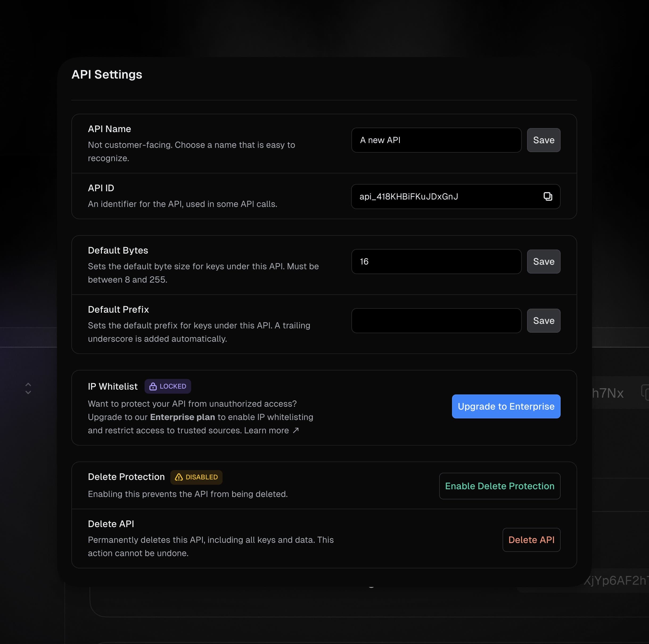Image resolution: width=649 pixels, height=644 pixels.
Task: Click the external-link arrow after Learn more
Action: (x=296, y=430)
